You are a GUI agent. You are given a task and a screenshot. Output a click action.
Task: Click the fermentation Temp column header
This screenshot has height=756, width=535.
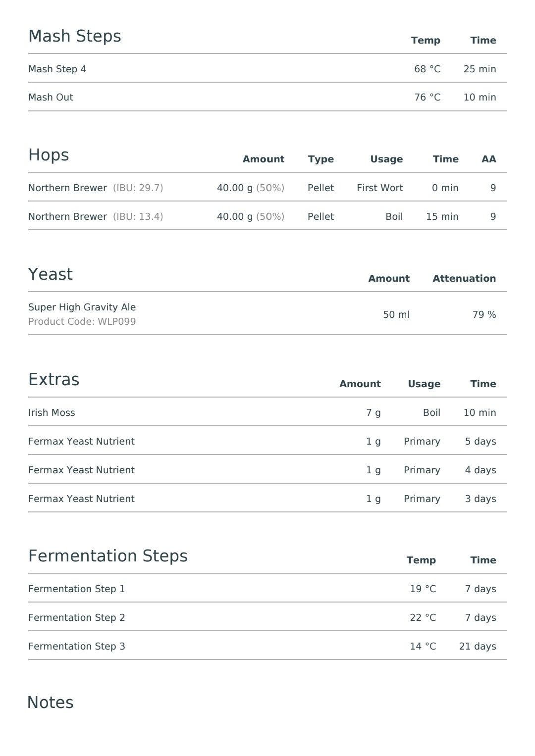click(x=421, y=560)
